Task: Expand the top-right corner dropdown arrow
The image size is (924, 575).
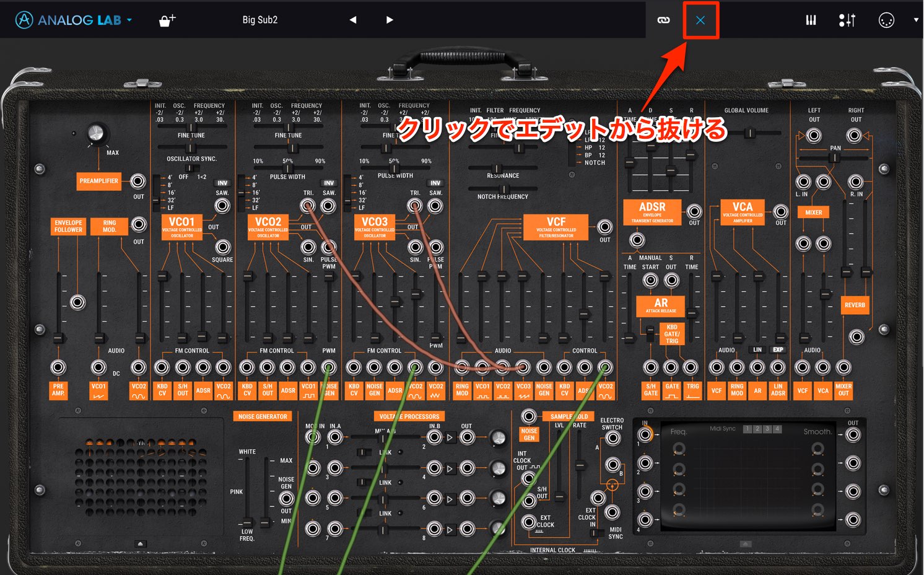Action: point(916,20)
